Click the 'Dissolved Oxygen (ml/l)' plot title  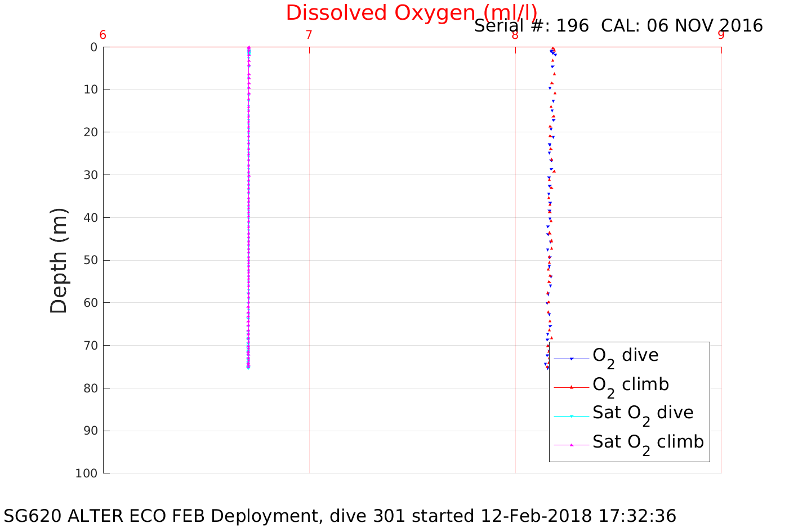(411, 12)
